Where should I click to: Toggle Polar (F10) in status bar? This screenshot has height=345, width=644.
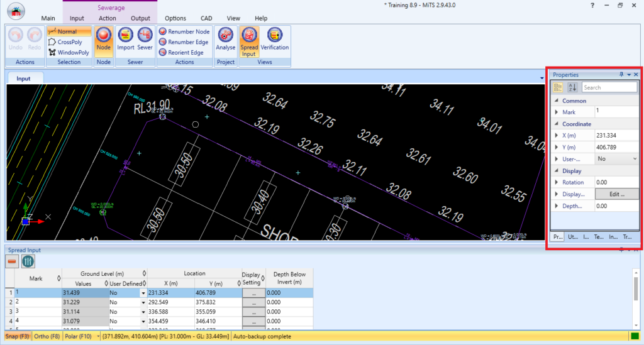(x=78, y=336)
